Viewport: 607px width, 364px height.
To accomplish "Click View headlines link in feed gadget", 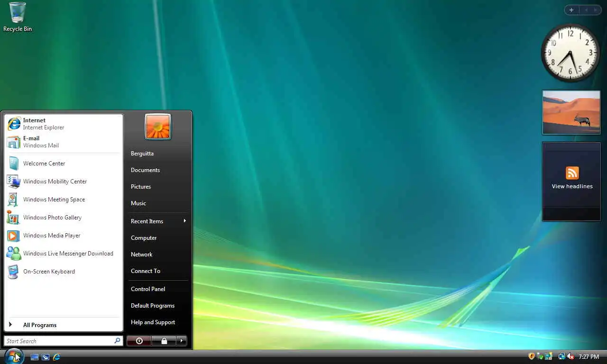I will 572,186.
